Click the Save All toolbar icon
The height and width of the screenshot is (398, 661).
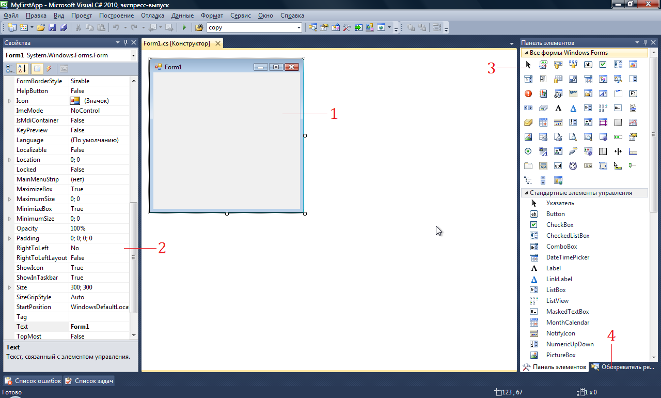(64, 27)
